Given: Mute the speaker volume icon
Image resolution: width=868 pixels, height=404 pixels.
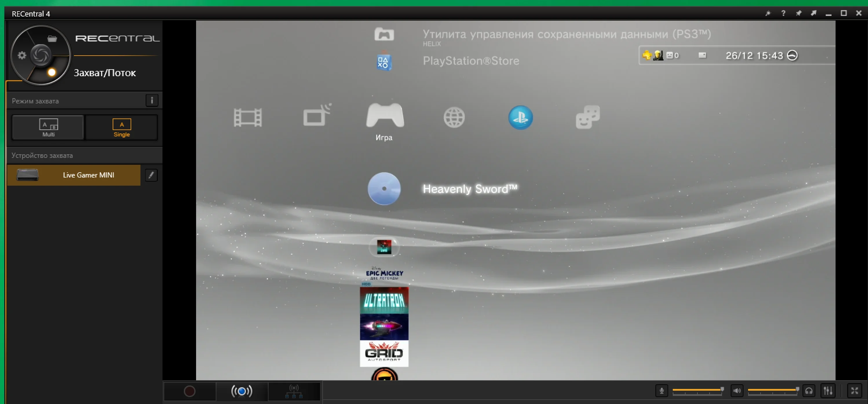Looking at the screenshot, I should pos(737,391).
